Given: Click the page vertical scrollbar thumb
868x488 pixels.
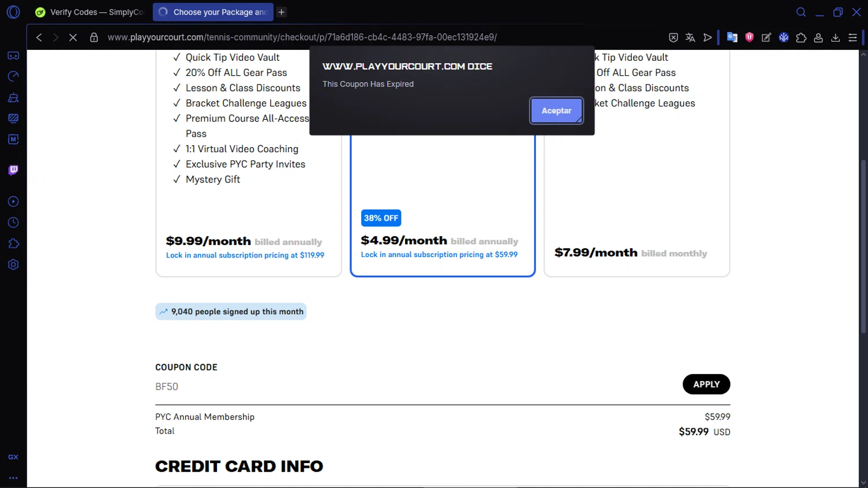Looking at the screenshot, I should point(863,246).
